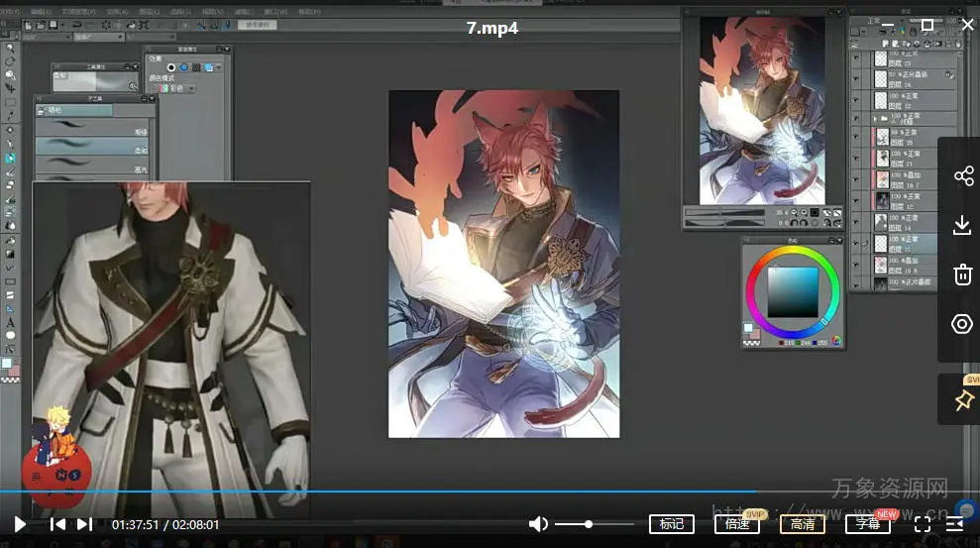Click the share icon in right sidebar
The image size is (980, 548).
pos(962,176)
